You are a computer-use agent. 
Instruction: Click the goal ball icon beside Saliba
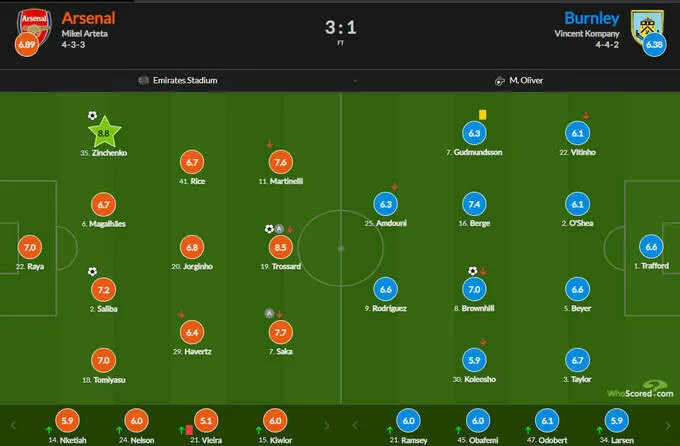click(92, 271)
